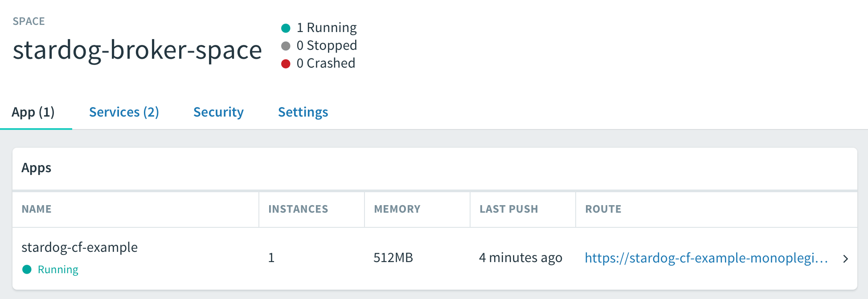Open the stardog-cf-example route URL link
Viewport: 868px width, 299px height.
tap(706, 258)
